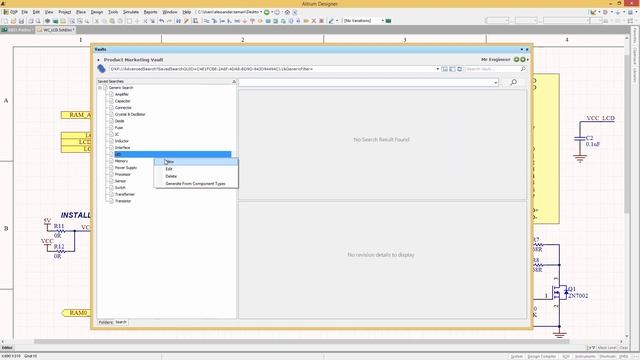This screenshot has height=360, width=640.
Task: Select the Inductor saved search
Action: (122, 141)
